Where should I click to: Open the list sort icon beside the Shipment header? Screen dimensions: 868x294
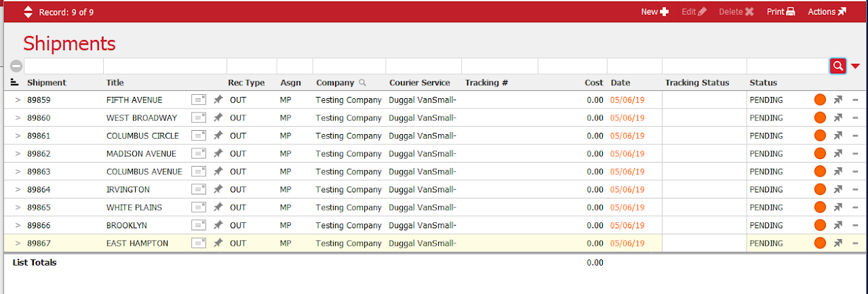pos(15,83)
